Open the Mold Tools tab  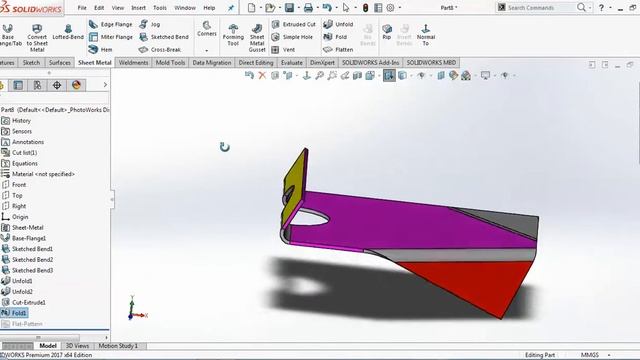tap(170, 62)
